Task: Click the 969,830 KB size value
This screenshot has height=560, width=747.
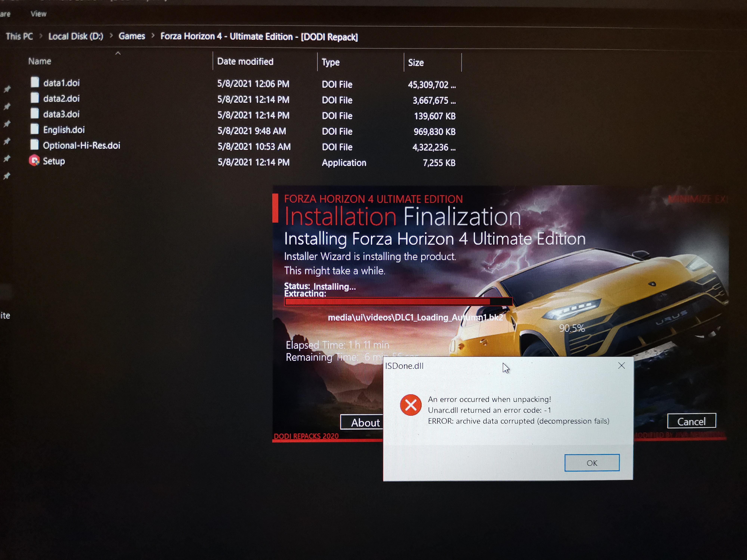Action: [435, 132]
